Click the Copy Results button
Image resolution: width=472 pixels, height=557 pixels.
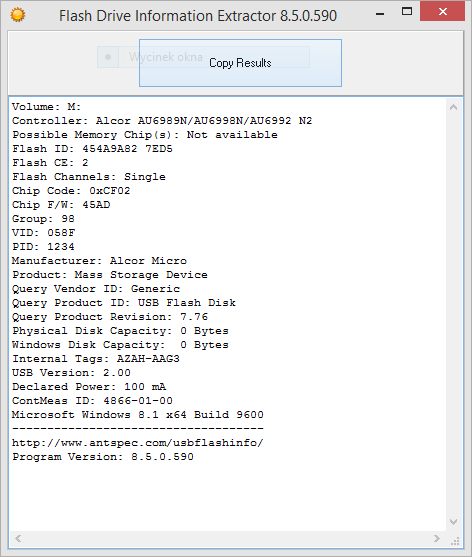coord(240,63)
